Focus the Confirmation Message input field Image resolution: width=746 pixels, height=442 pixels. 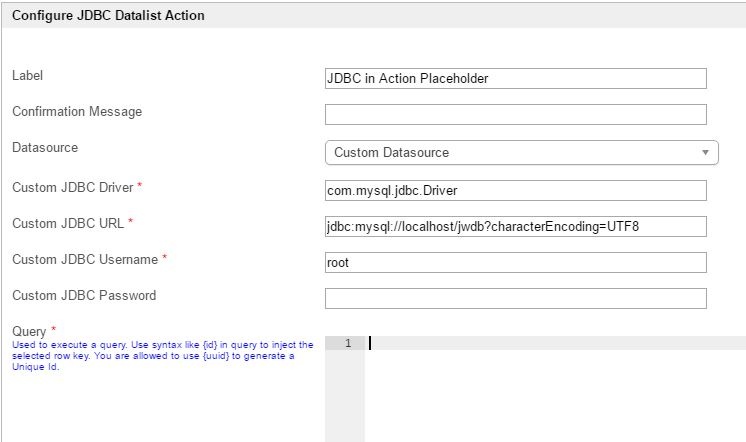(x=515, y=115)
